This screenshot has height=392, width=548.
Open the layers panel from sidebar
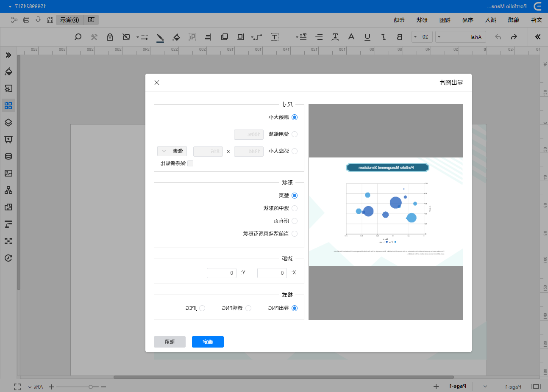click(x=8, y=122)
